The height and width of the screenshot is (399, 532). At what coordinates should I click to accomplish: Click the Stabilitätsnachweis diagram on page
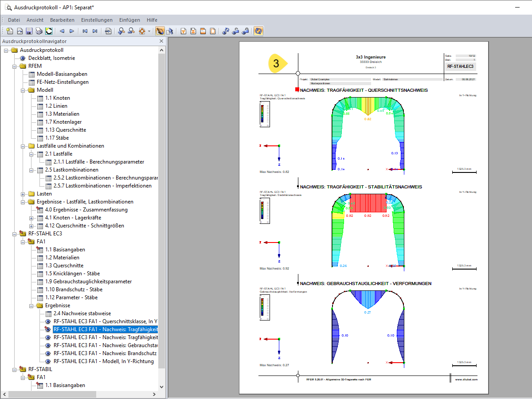tap(368, 230)
